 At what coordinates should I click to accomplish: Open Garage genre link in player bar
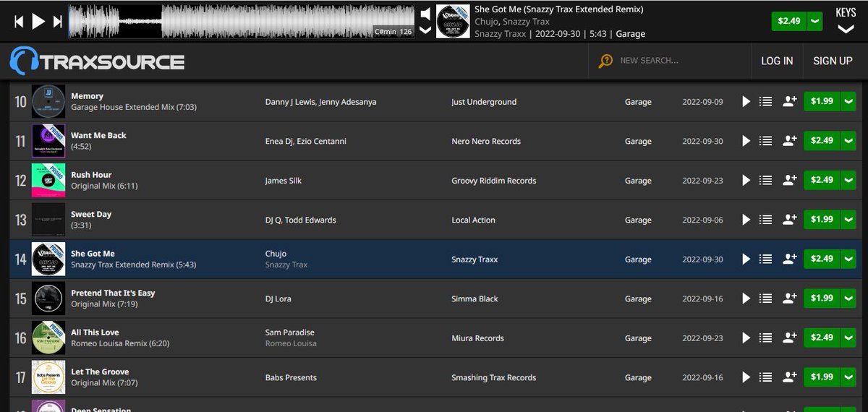[x=631, y=34]
